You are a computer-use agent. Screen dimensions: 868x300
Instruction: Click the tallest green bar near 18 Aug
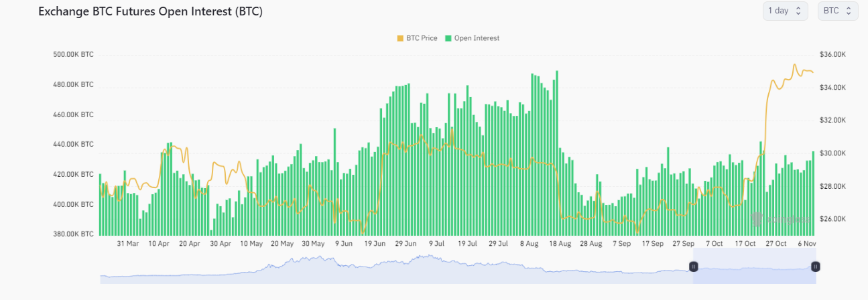(557, 153)
